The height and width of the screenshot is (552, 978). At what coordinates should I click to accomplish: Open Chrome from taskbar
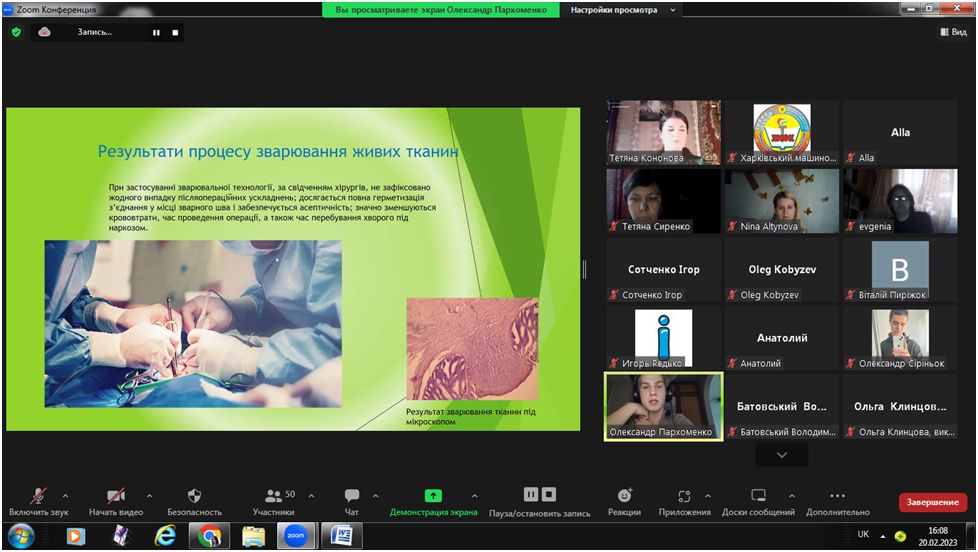209,536
